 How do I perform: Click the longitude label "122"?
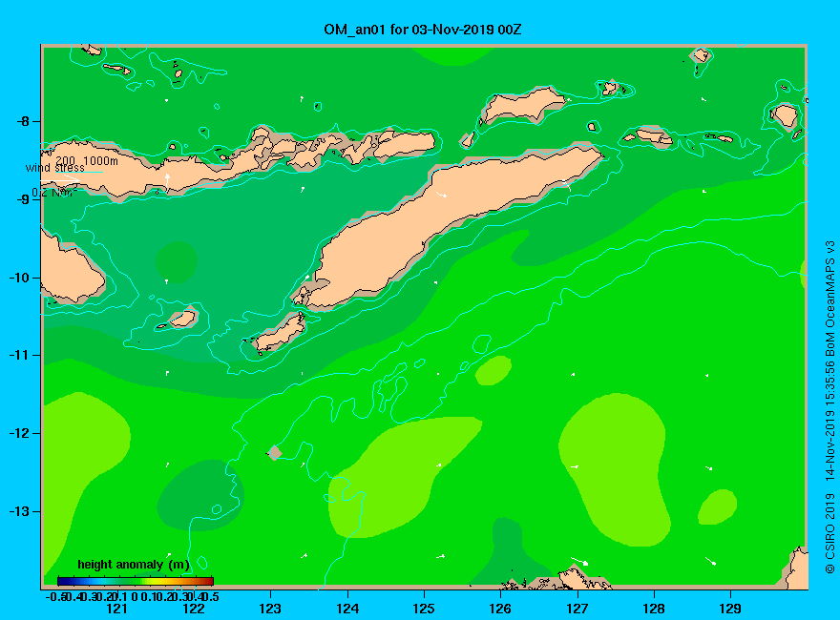pyautogui.click(x=194, y=609)
